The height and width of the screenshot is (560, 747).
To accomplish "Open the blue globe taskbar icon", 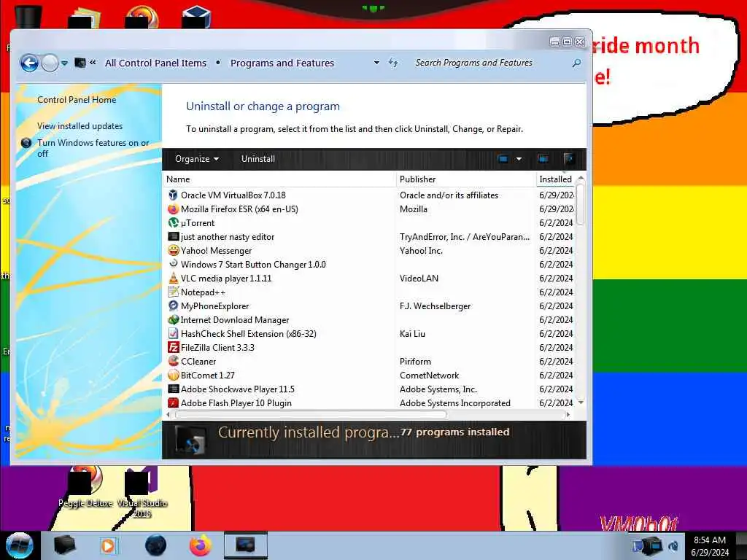I will [155, 545].
